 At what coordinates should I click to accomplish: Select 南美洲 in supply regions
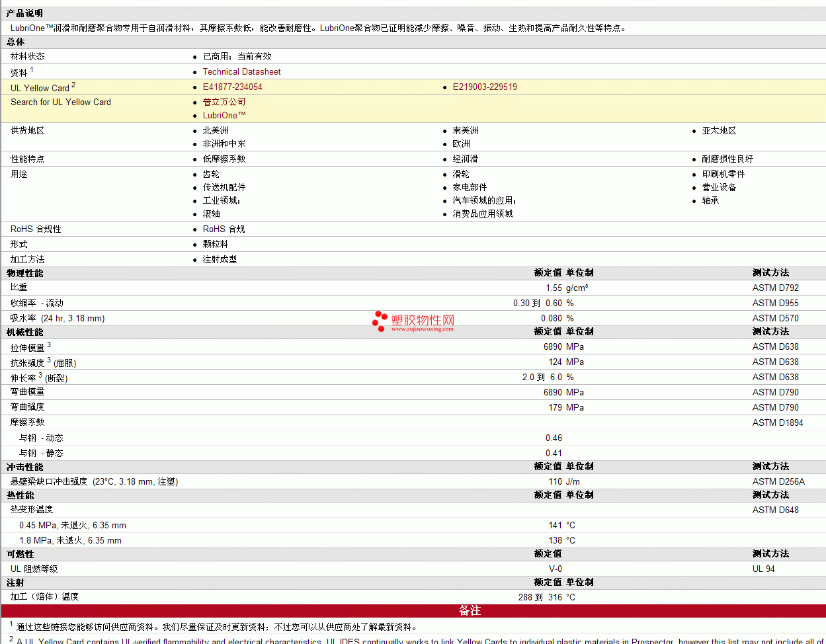pos(466,130)
